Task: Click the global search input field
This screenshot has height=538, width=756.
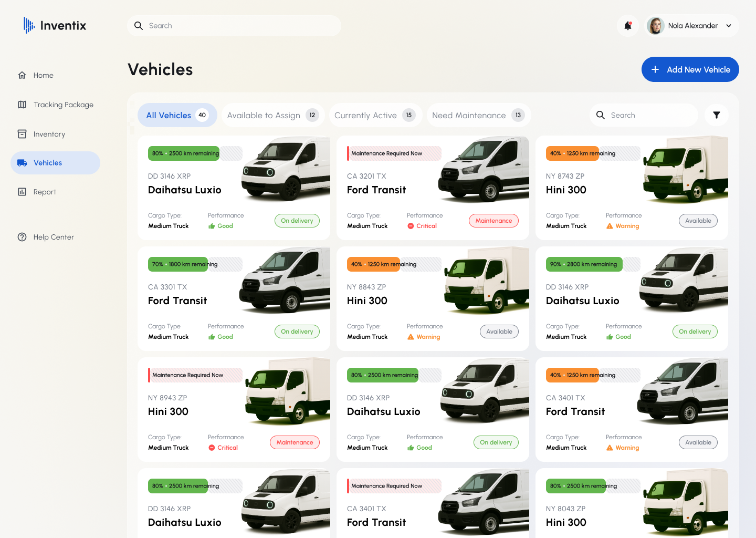Action: pyautogui.click(x=234, y=25)
